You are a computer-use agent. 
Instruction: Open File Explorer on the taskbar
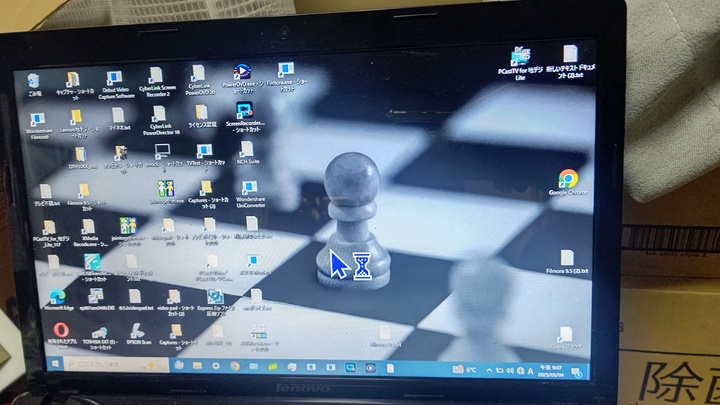click(x=197, y=366)
